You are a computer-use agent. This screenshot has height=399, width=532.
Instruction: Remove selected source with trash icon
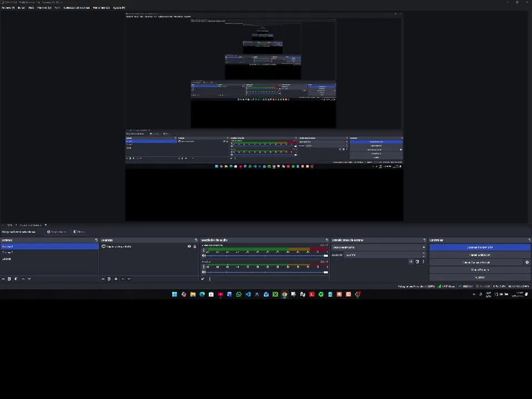point(109,279)
